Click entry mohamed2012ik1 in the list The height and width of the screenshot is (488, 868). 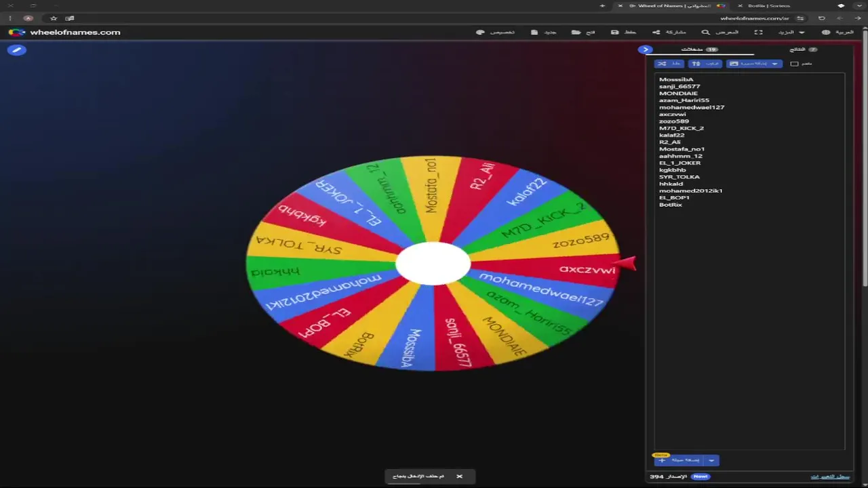[x=691, y=190]
